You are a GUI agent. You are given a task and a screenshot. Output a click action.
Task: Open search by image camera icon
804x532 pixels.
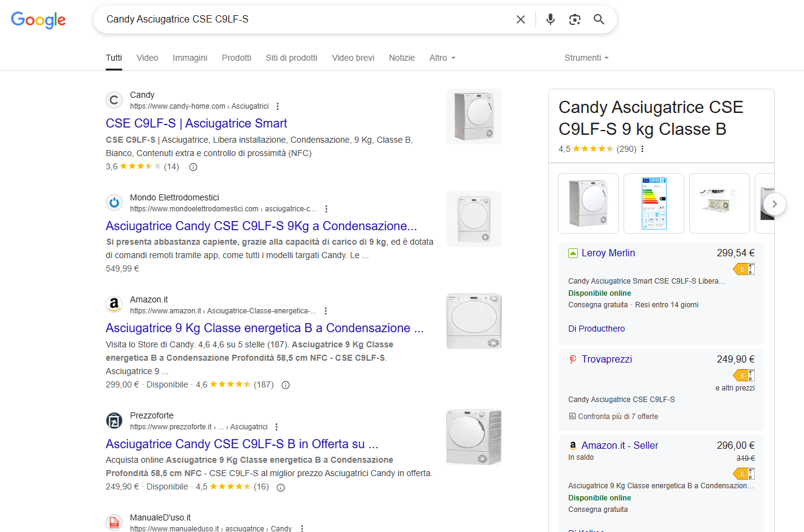tap(575, 19)
